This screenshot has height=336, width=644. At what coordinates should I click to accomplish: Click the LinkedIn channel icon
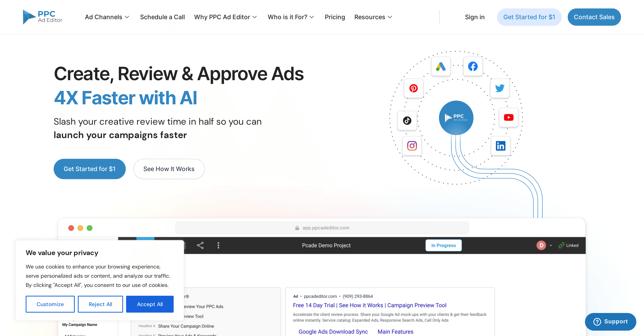click(x=500, y=146)
